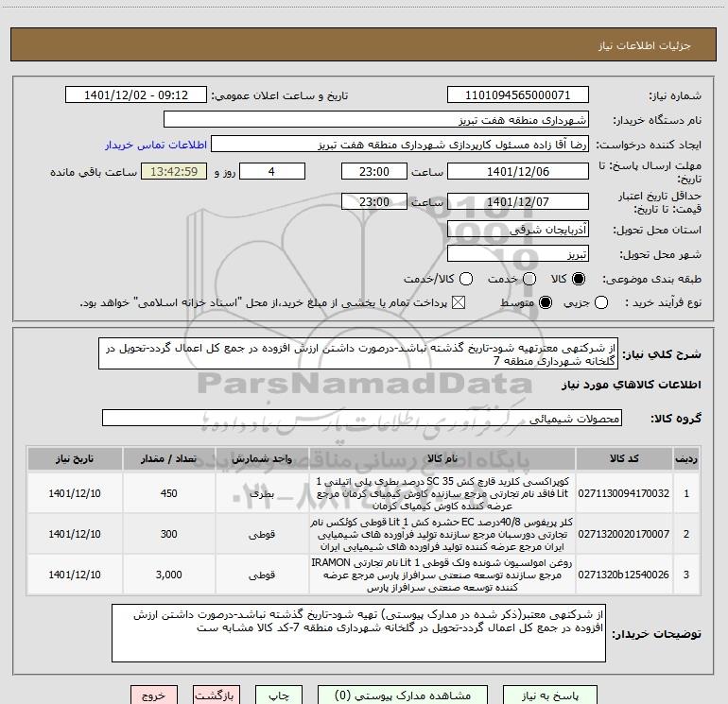This screenshot has width=728, height=704.
Task: Select the کالا radio button
Action: click(x=579, y=279)
